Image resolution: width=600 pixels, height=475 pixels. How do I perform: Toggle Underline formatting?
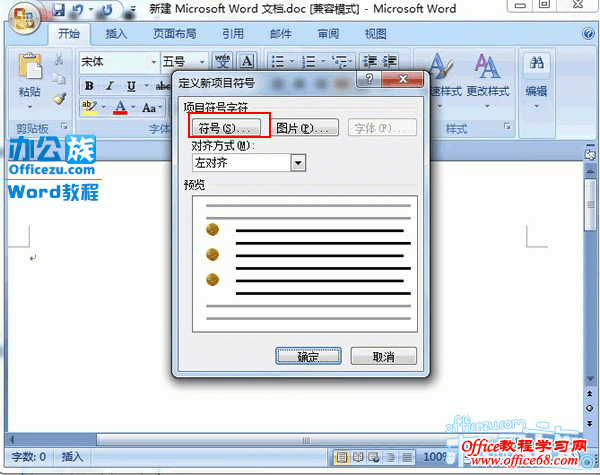pyautogui.click(x=131, y=86)
